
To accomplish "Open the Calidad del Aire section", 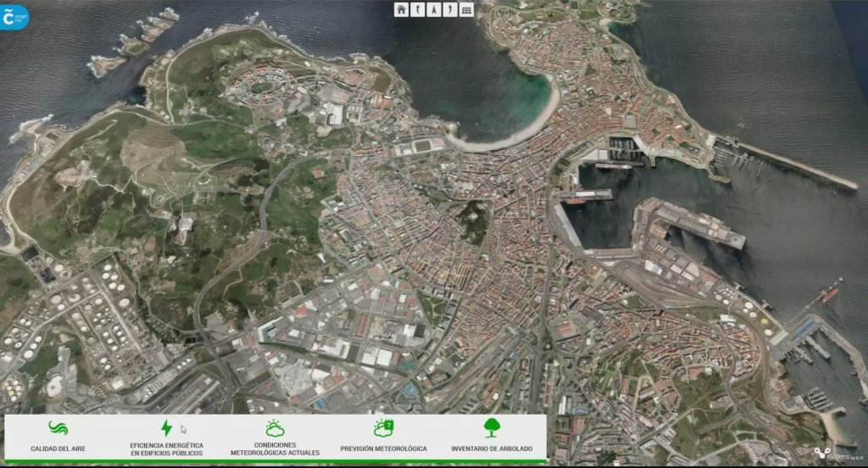I will pyautogui.click(x=58, y=448).
